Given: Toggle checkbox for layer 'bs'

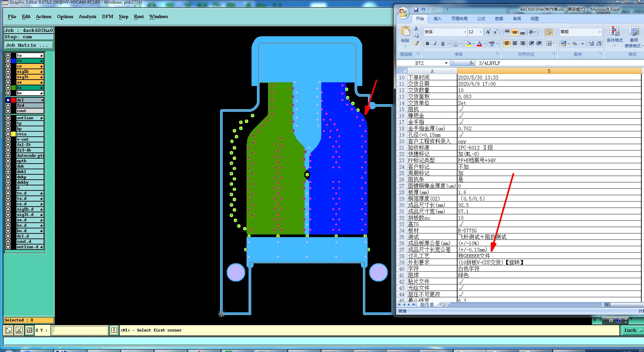Looking at the screenshot, I should pos(8,88).
